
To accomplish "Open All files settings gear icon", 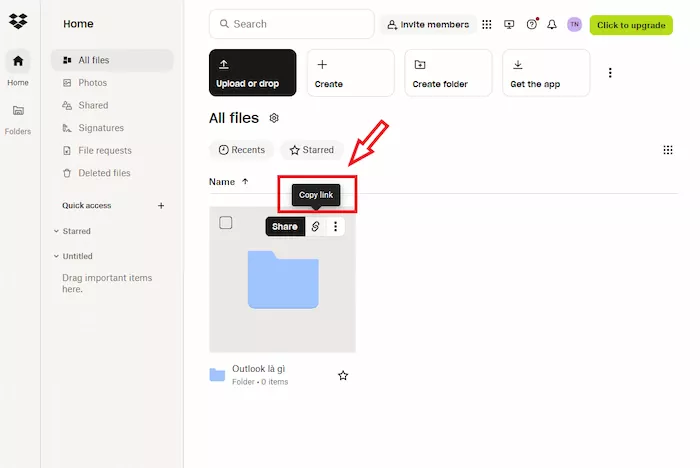I will tap(274, 118).
